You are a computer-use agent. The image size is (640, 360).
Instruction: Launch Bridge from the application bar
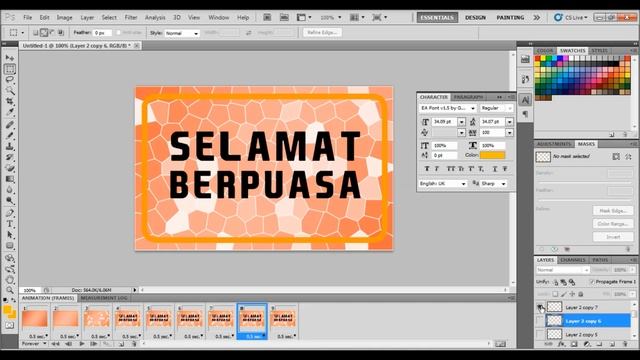coord(267,17)
